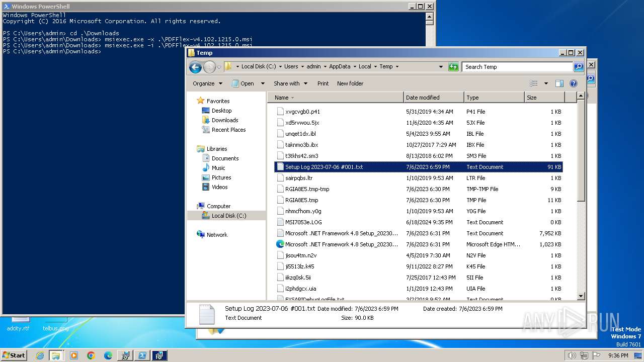Open the Pictures library icon
The width and height of the screenshot is (644, 362).
click(205, 177)
